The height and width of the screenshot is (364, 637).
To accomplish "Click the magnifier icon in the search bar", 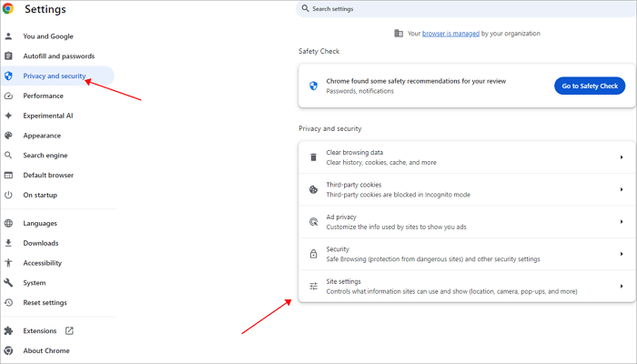I will click(305, 8).
